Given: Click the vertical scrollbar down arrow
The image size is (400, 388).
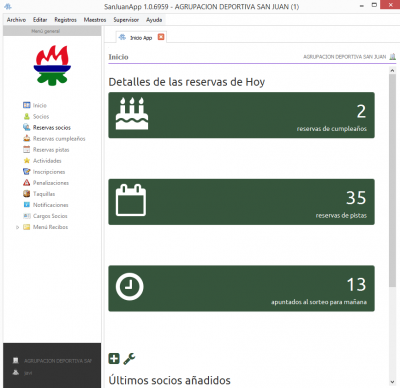Looking at the screenshot, I should [392, 382].
